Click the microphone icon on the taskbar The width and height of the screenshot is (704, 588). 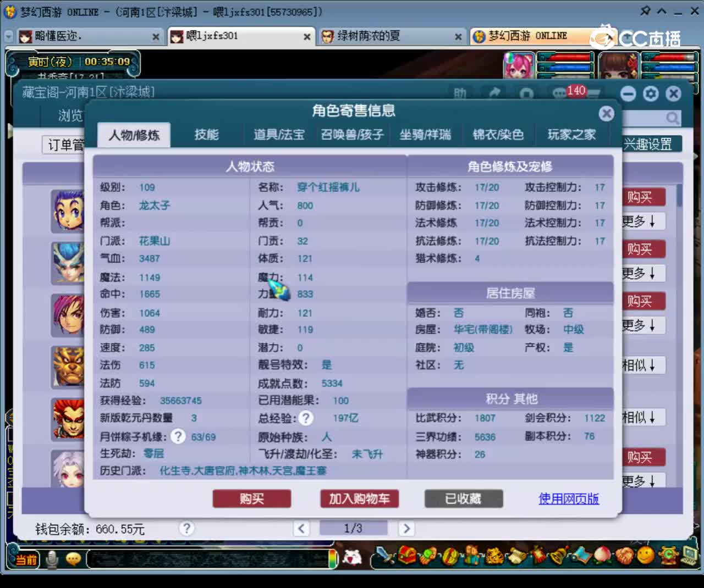coord(53,559)
